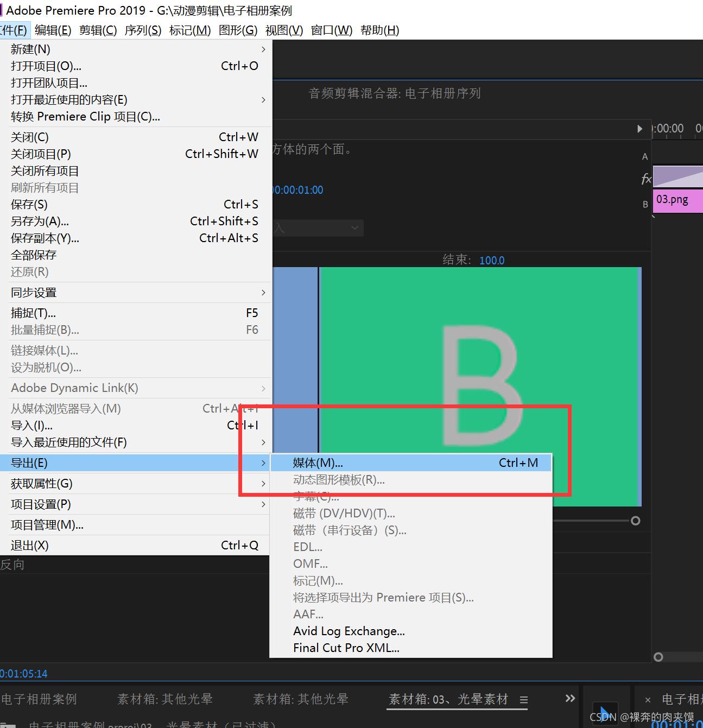This screenshot has height=728, width=703.
Task: Select the 素材箱: 03、光晕素材 tab
Action: click(448, 699)
